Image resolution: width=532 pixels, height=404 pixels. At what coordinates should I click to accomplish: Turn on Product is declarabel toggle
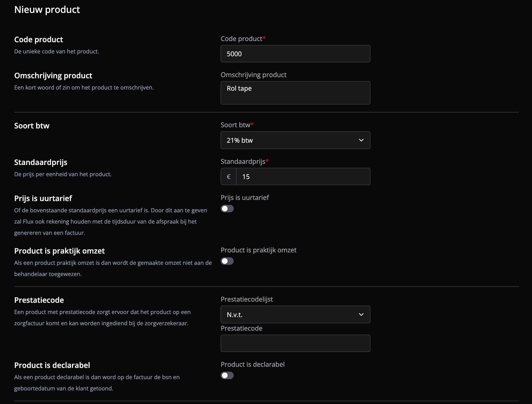tap(227, 375)
